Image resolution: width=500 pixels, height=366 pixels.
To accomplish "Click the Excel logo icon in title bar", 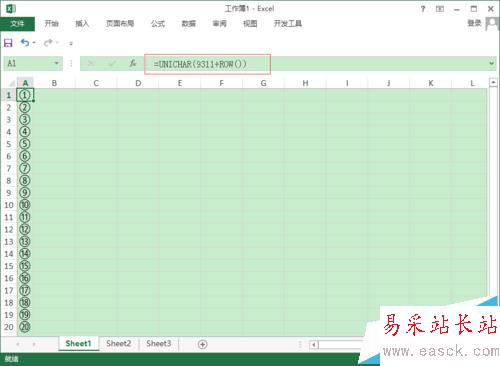I will pos(11,8).
